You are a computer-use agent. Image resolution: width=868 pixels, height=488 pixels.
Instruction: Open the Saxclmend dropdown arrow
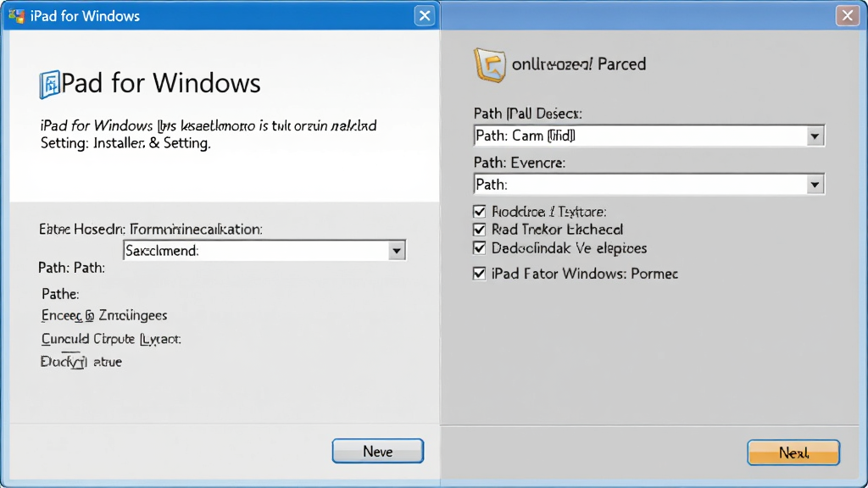397,251
